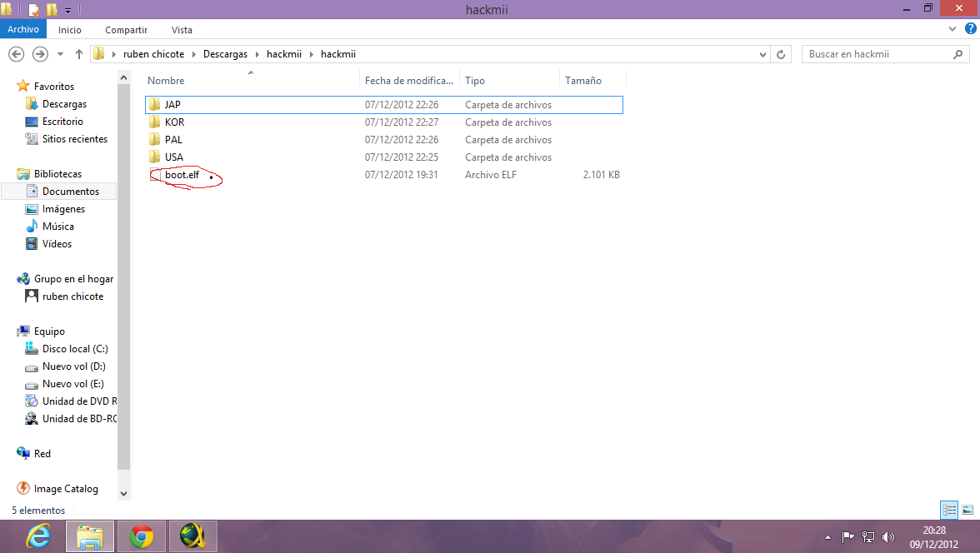Open Disco local (C:)
This screenshot has width=980, height=553.
[75, 349]
